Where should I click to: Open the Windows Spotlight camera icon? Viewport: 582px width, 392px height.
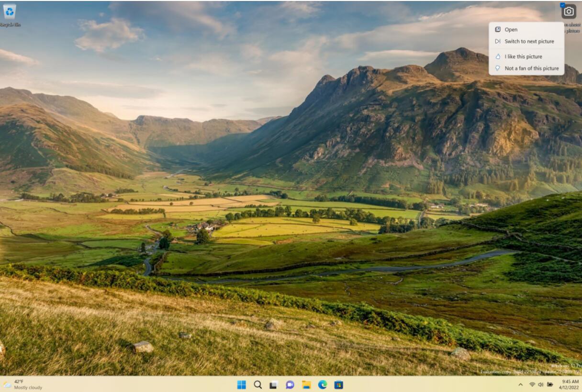coord(569,11)
